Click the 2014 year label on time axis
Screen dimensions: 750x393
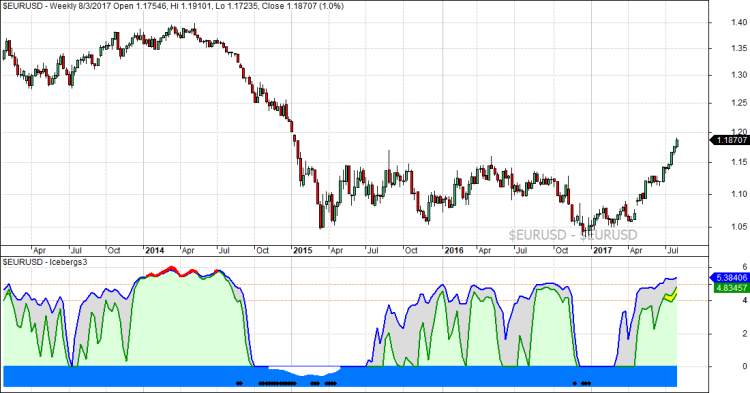154,251
